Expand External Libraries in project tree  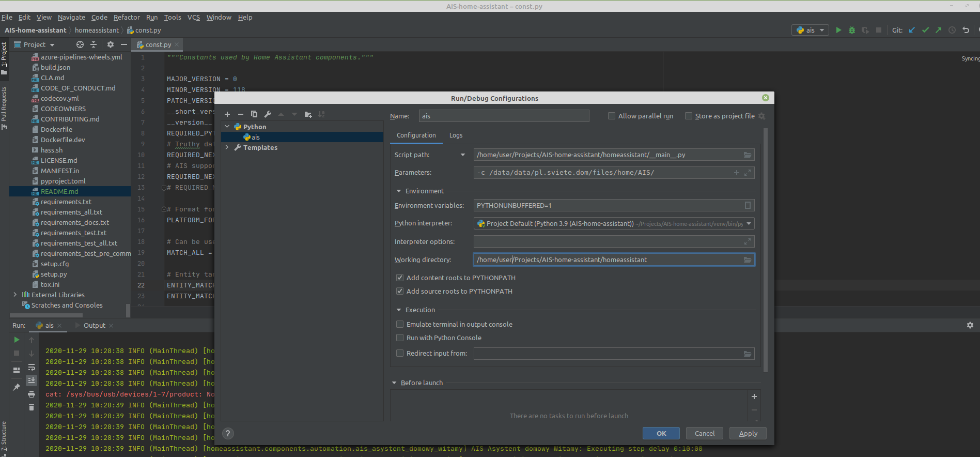tap(15, 295)
